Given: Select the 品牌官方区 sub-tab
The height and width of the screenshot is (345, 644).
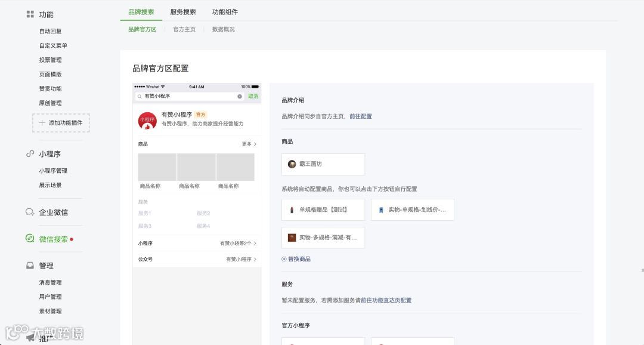Looking at the screenshot, I should [142, 29].
